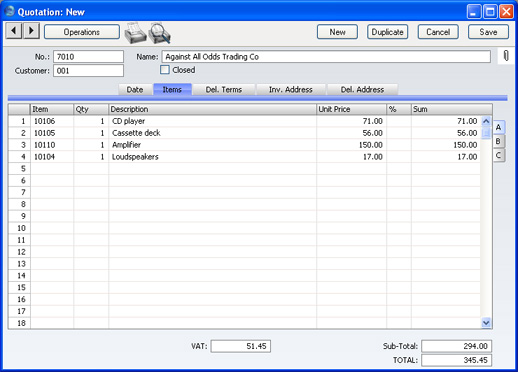Open the Inv. Address tab
The width and height of the screenshot is (518, 372).
(x=291, y=90)
